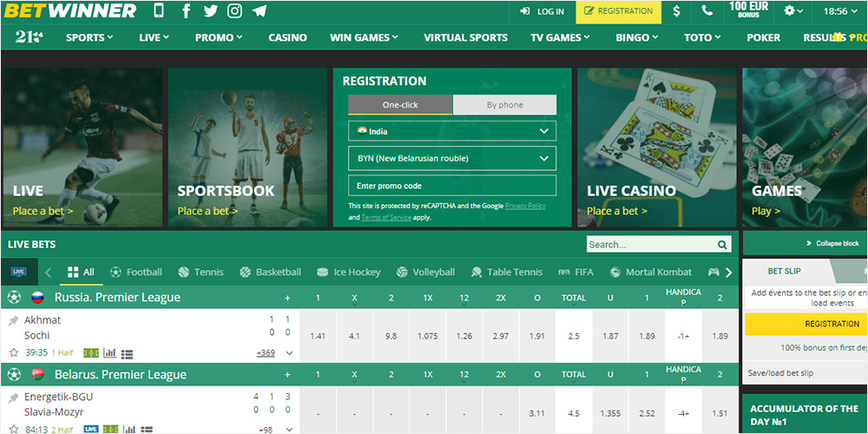
Task: Open the LIVE CASINO promo tile
Action: click(x=657, y=148)
